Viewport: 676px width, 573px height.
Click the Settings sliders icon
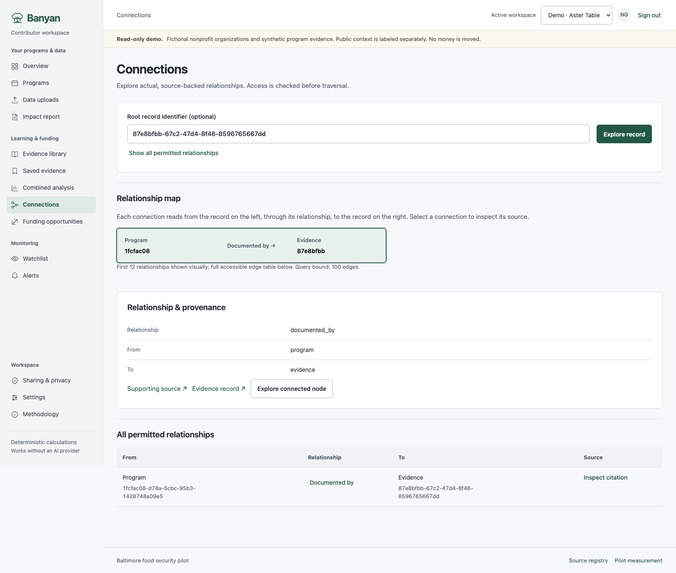[15, 397]
